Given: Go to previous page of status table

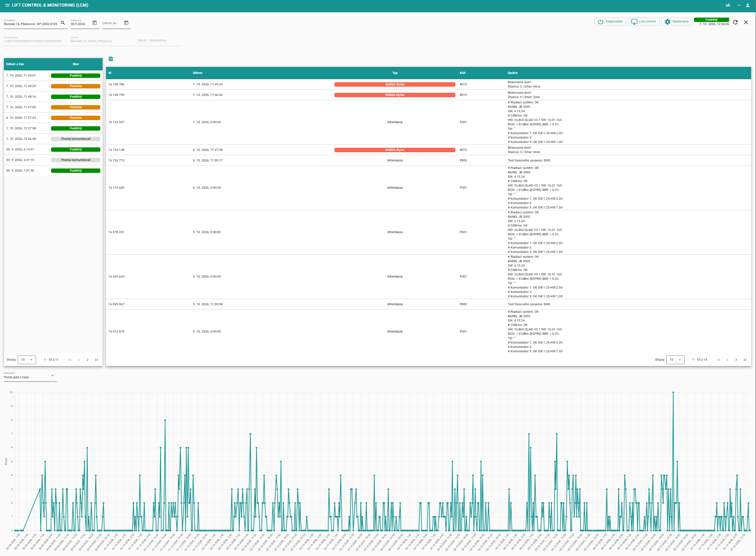Looking at the screenshot, I should click(79, 360).
